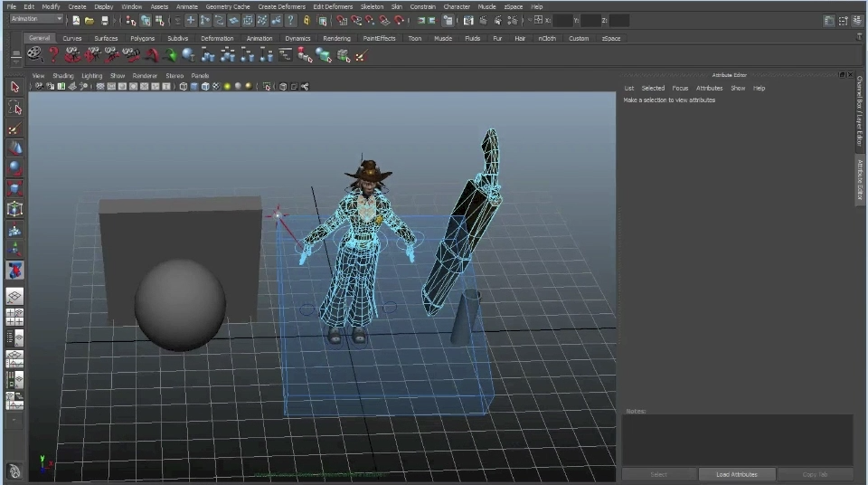Image resolution: width=868 pixels, height=485 pixels.
Task: Activate the Paint Selection tool
Action: (x=15, y=129)
